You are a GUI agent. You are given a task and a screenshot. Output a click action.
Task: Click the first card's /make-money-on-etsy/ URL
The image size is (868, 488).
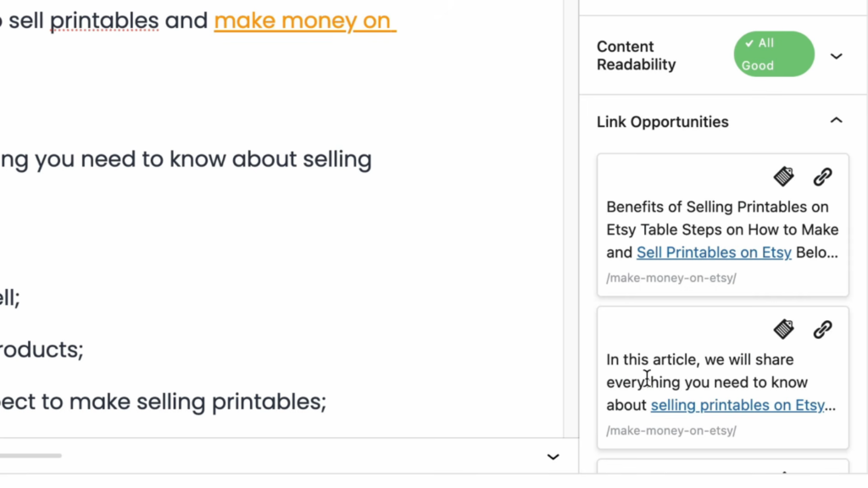click(x=671, y=278)
